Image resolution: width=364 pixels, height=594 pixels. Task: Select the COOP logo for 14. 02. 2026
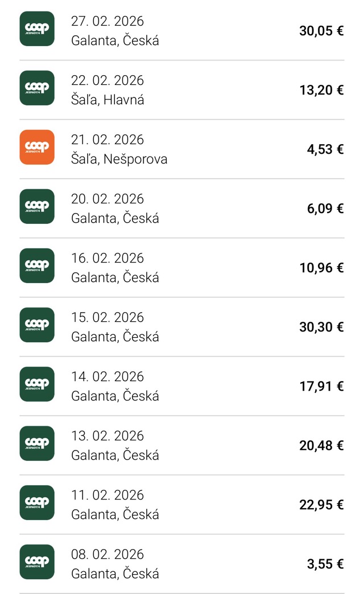pos(37,384)
